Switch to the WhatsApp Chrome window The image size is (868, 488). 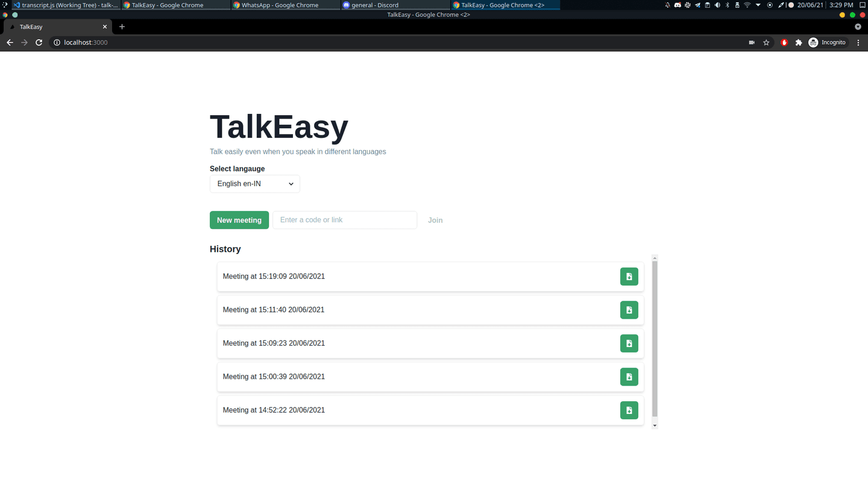tap(286, 5)
